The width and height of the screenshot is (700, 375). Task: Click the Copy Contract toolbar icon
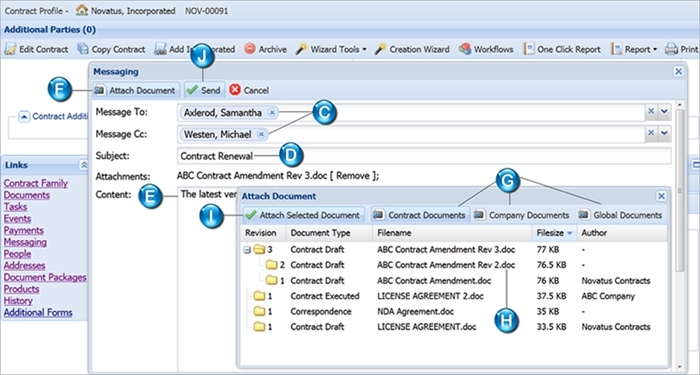coord(111,49)
